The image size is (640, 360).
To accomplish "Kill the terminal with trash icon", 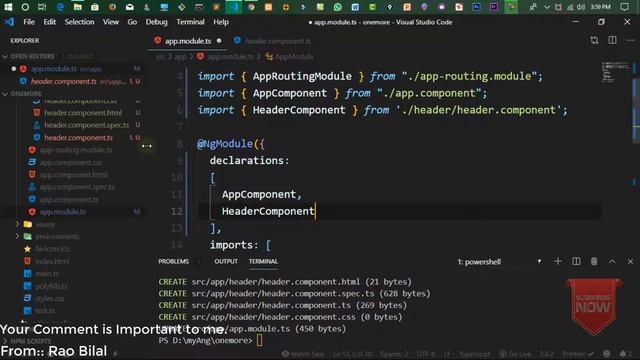I will (x=594, y=261).
